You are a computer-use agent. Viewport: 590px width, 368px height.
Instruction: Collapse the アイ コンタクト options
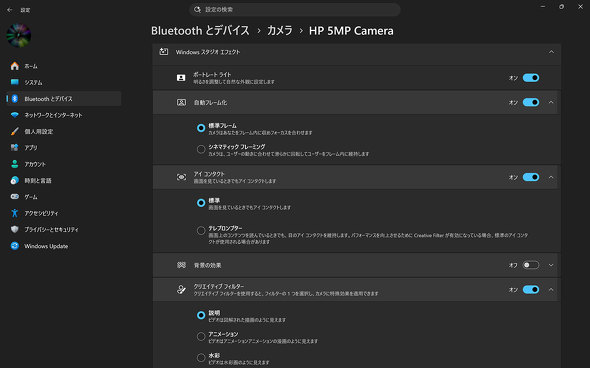pos(551,177)
